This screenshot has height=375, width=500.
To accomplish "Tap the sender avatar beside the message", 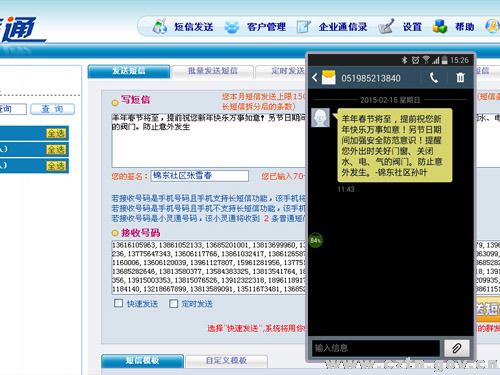I will click(320, 117).
